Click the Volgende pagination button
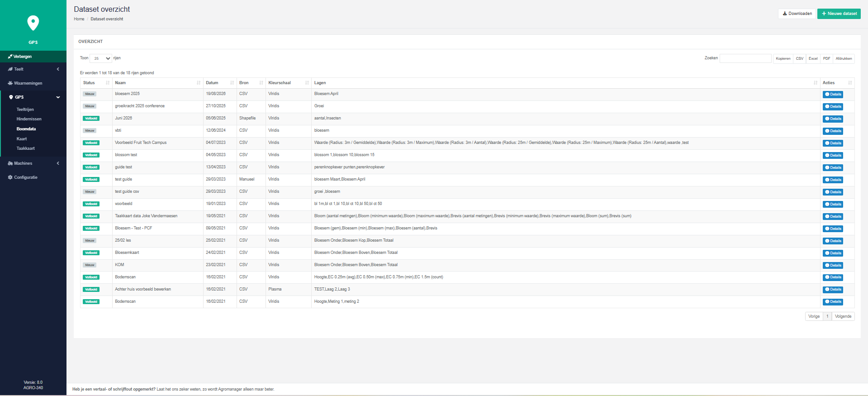 click(843, 316)
